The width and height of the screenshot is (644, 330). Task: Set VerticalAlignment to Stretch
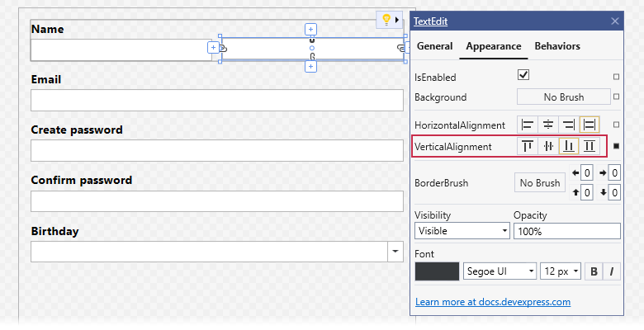[x=590, y=146]
